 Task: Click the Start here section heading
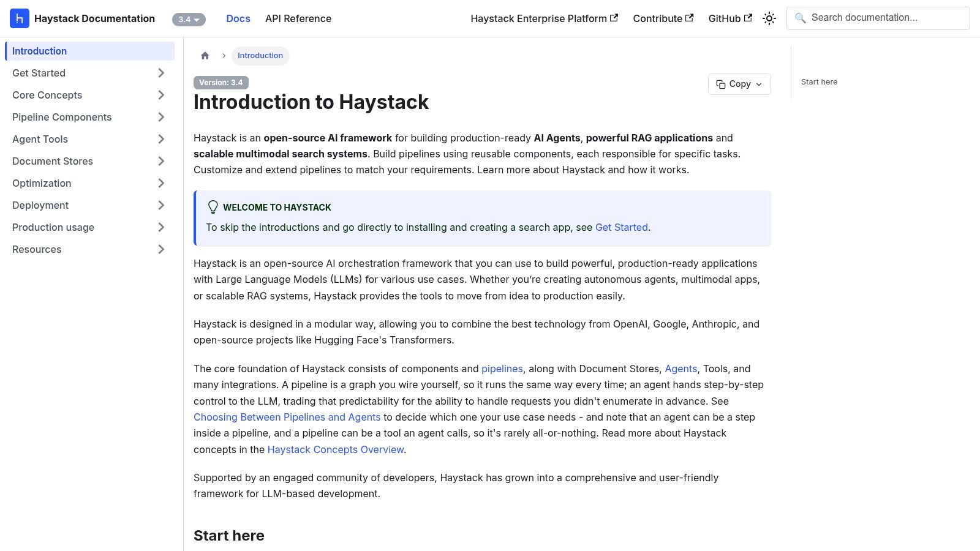pyautogui.click(x=229, y=536)
